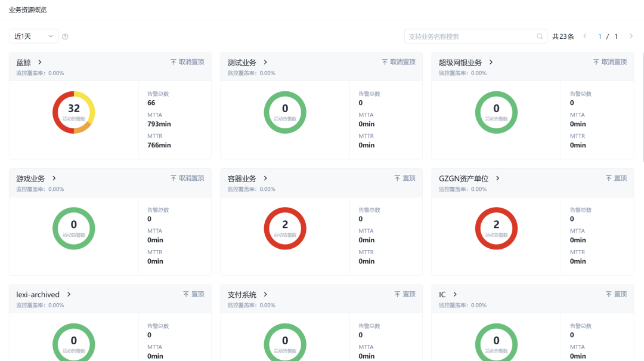Click the 蓝鲸 donut chart showing 32
The height and width of the screenshot is (361, 644).
pyautogui.click(x=74, y=112)
